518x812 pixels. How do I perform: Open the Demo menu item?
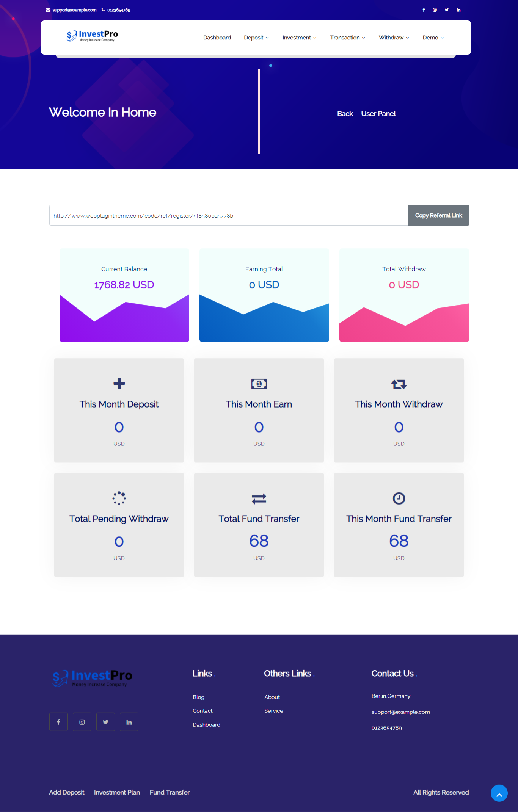click(x=433, y=38)
